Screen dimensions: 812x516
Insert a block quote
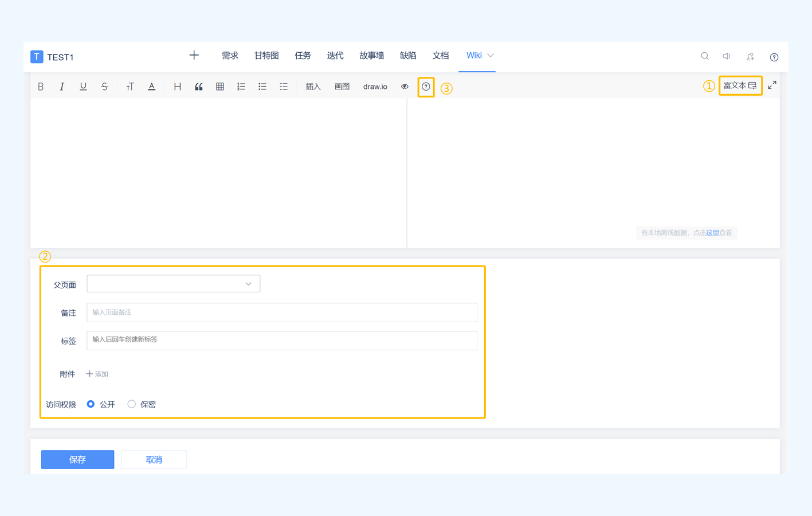click(x=199, y=87)
